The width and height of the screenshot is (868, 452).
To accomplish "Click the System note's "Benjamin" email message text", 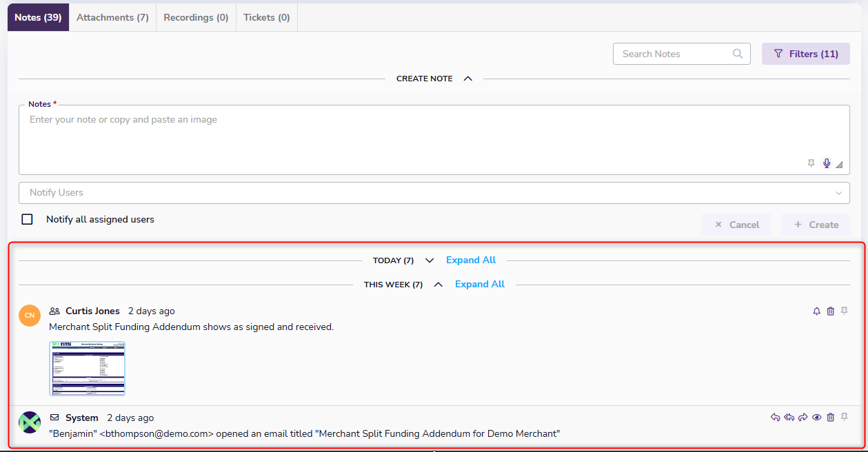I will (x=304, y=433).
